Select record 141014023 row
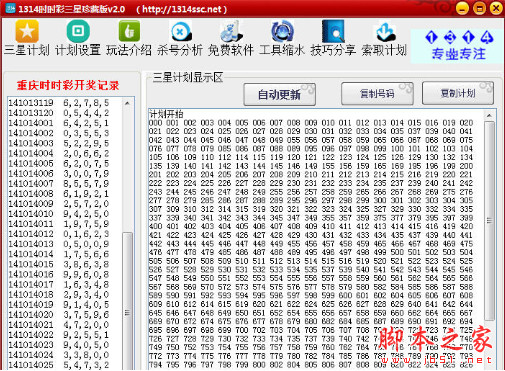 click(59, 344)
